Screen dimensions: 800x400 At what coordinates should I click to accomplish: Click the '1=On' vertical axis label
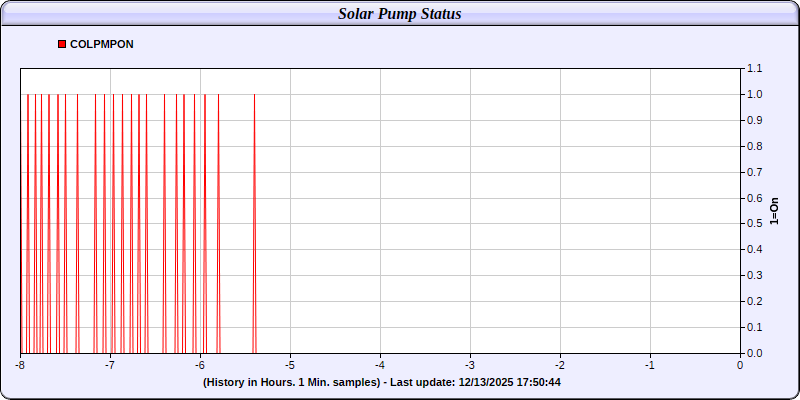773,211
